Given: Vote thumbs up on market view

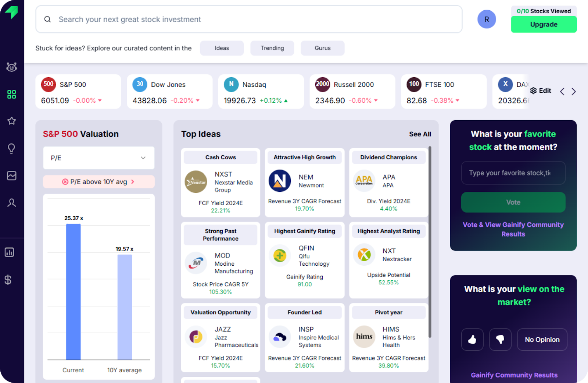Looking at the screenshot, I should pos(472,340).
